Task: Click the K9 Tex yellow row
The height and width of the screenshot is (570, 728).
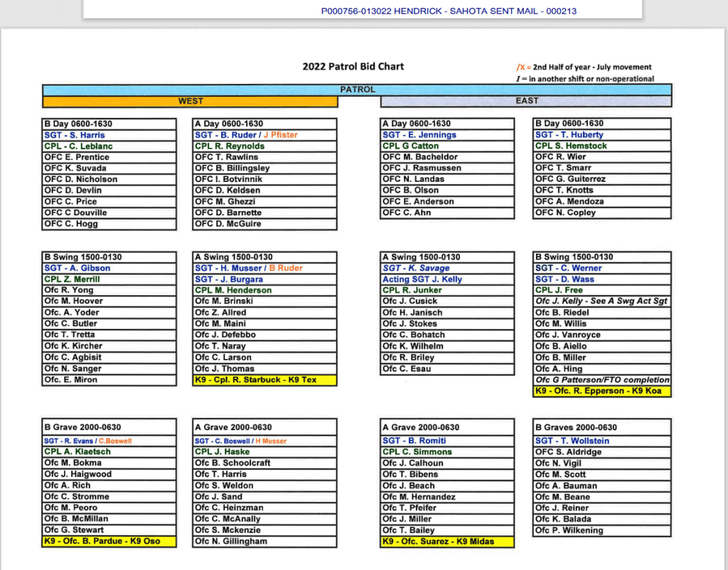Action: (x=264, y=380)
